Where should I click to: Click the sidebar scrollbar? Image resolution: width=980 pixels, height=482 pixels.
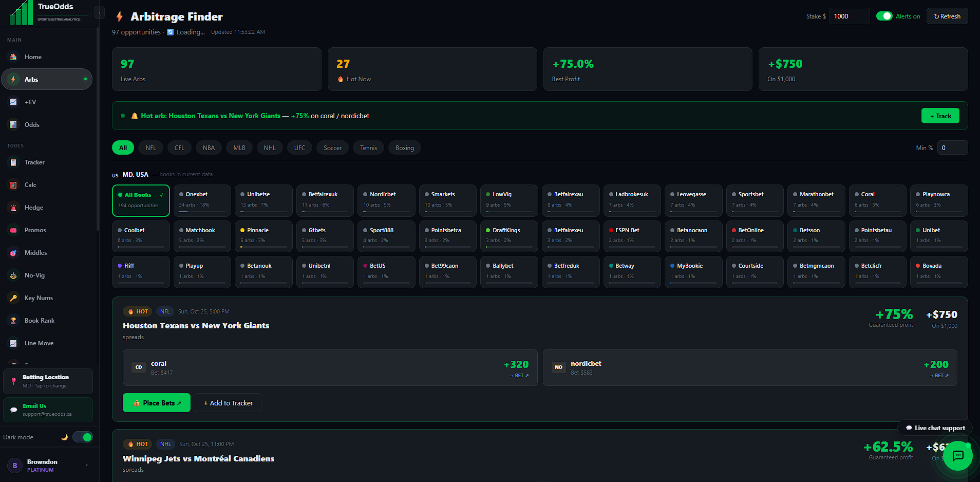pos(98,128)
